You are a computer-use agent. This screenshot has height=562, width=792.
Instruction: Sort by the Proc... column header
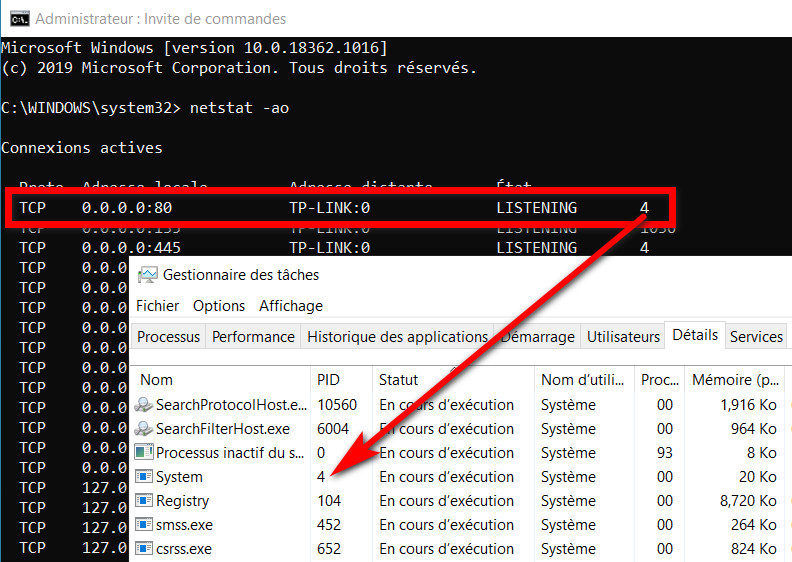(659, 380)
